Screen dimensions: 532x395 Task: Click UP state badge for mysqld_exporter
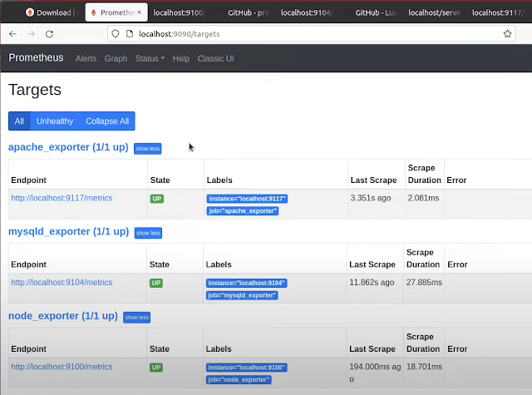156,283
